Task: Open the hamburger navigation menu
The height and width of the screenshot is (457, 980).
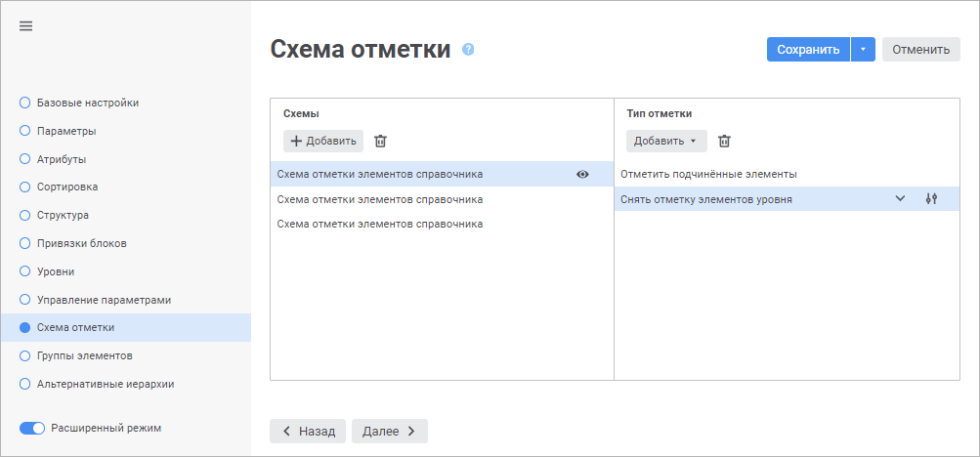Action: click(26, 26)
